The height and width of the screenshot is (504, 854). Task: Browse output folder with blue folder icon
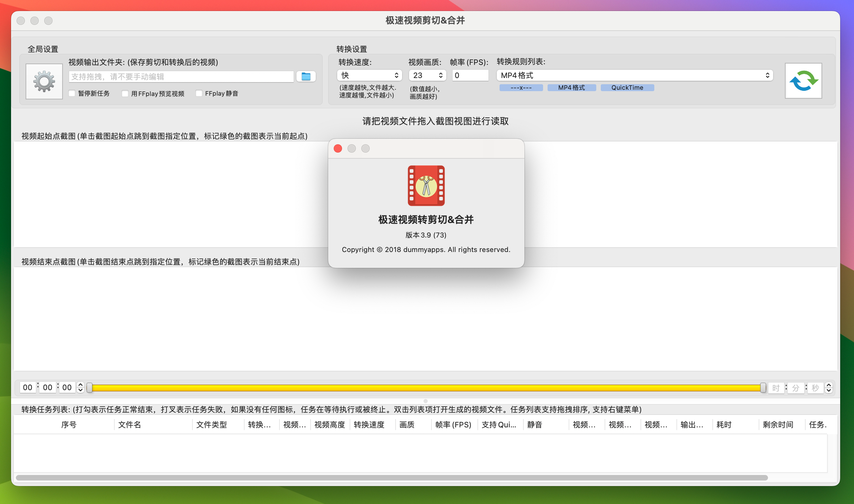[x=306, y=76]
